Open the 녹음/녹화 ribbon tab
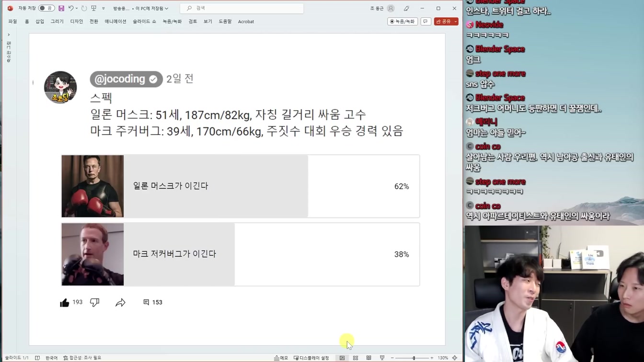 172,22
